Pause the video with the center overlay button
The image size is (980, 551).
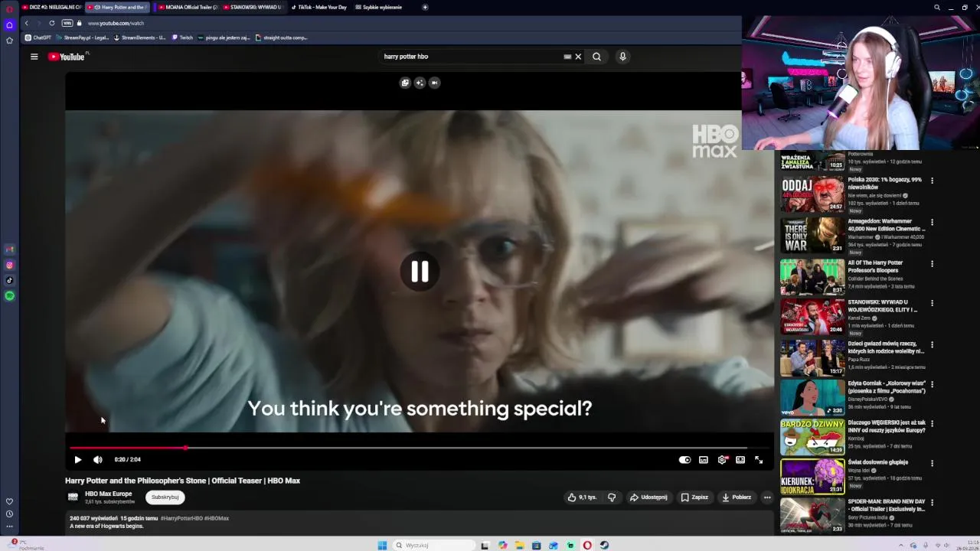[x=420, y=272]
